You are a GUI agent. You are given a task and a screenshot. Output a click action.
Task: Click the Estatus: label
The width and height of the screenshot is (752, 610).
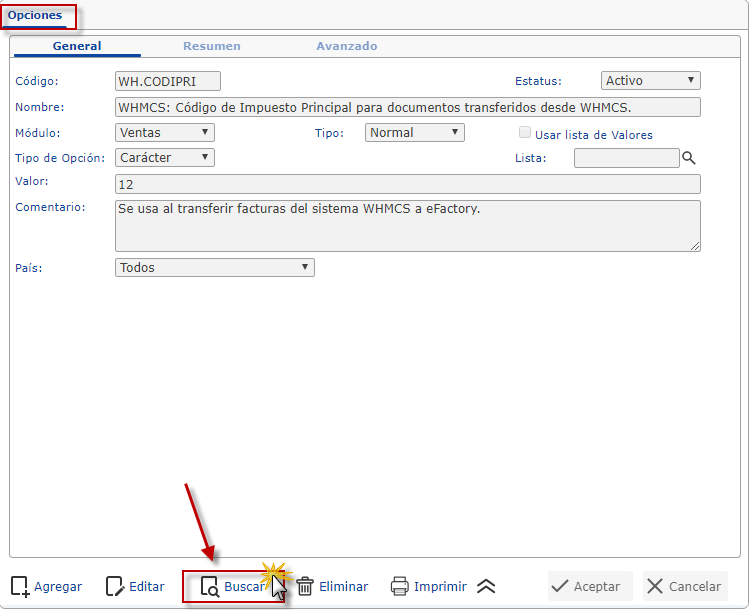point(538,81)
